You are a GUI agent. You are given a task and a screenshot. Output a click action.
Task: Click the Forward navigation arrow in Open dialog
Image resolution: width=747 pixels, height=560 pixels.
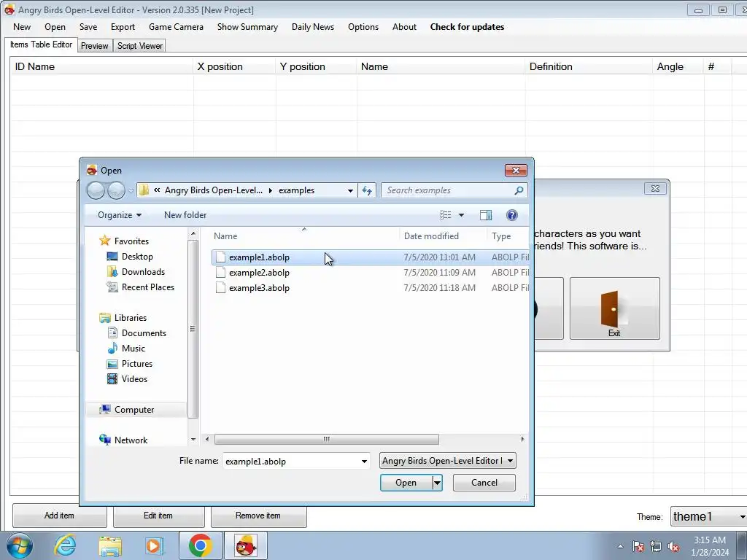(x=116, y=190)
